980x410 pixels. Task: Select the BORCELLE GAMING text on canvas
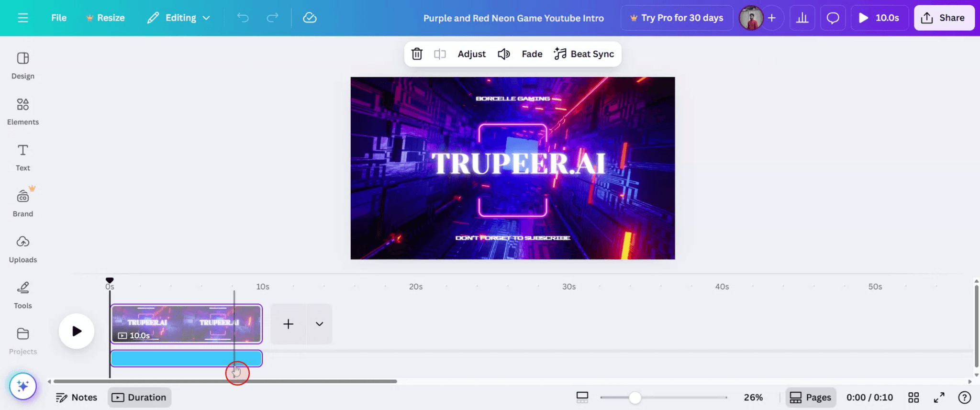tap(512, 99)
